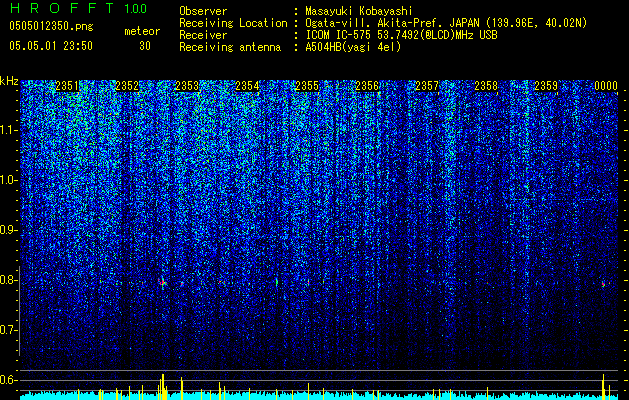Image resolution: width=629 pixels, height=400 pixels.
Task: Click the meteor count value 30
Action: coord(145,46)
